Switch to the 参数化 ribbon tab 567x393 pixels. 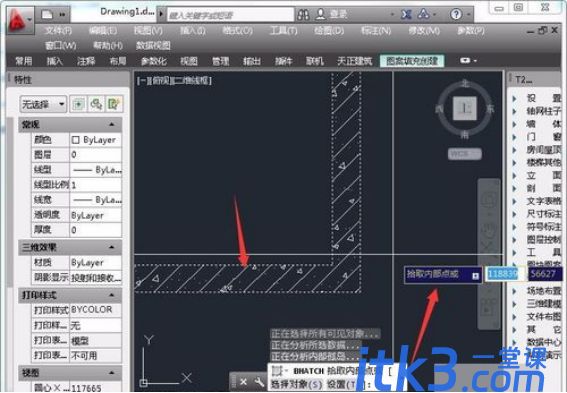[x=154, y=61]
